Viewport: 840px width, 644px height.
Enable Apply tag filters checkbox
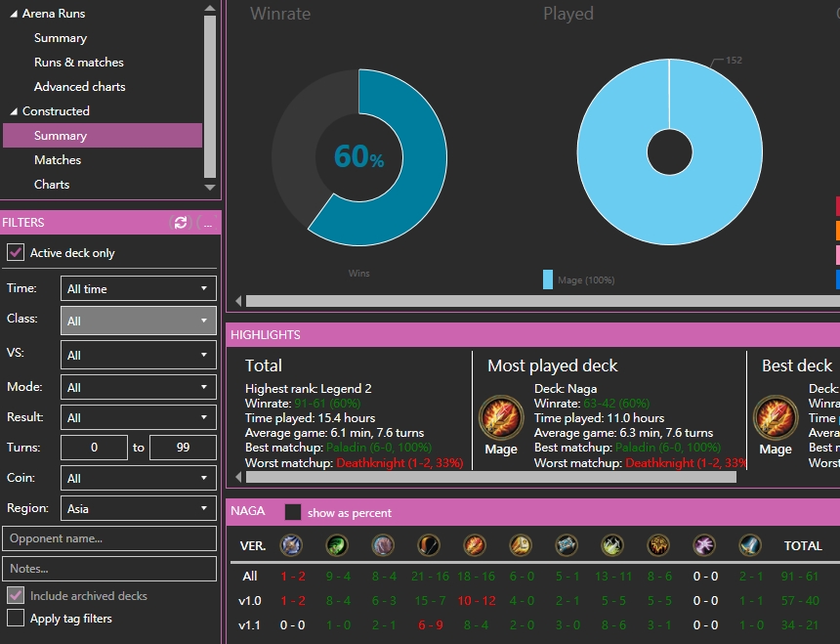click(16, 618)
